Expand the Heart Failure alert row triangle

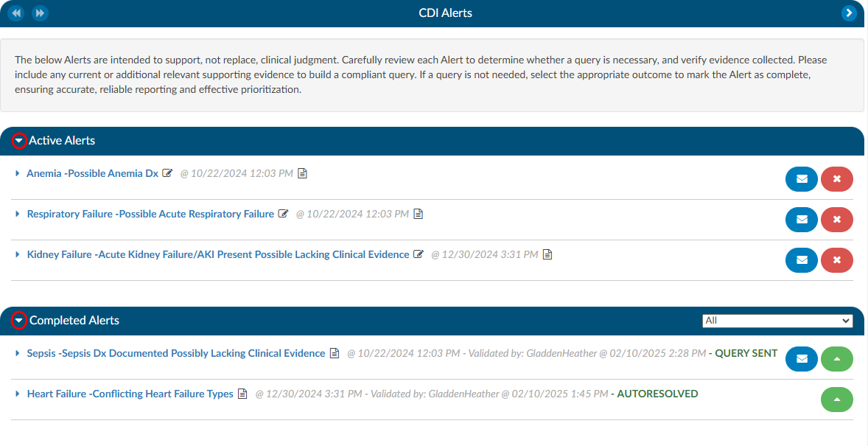click(x=18, y=394)
